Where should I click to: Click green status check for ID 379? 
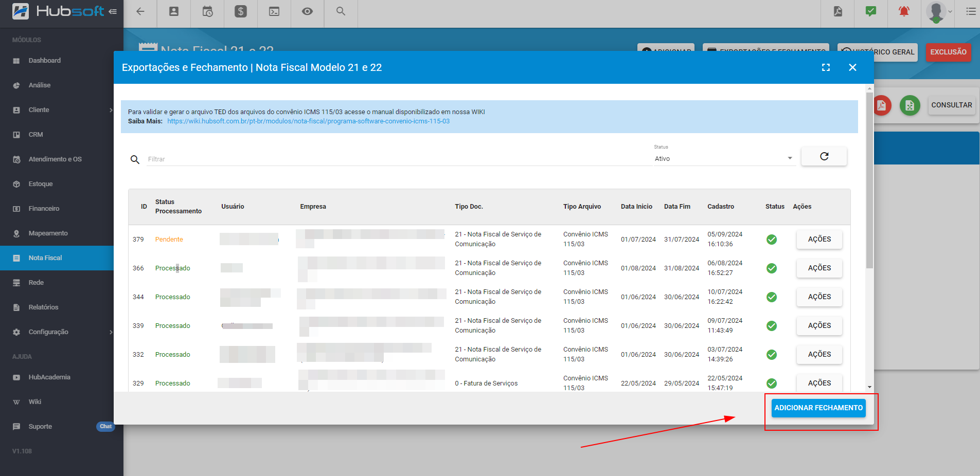(772, 240)
